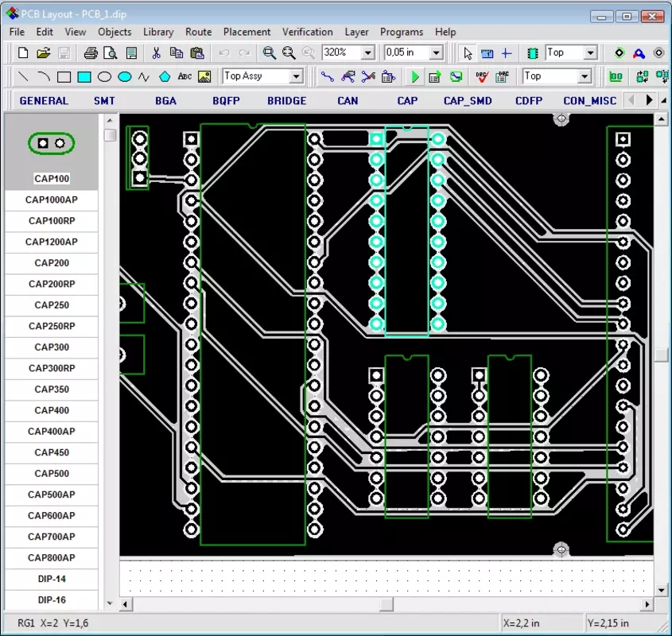Click the canvas horizontal scroll right arrow

pos(647,604)
